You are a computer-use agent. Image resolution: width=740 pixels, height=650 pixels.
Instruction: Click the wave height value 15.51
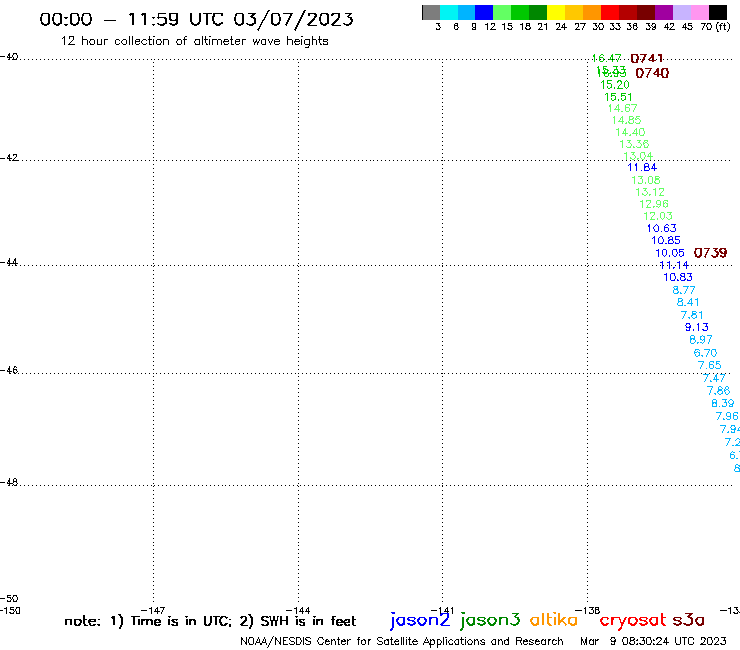[x=618, y=97]
